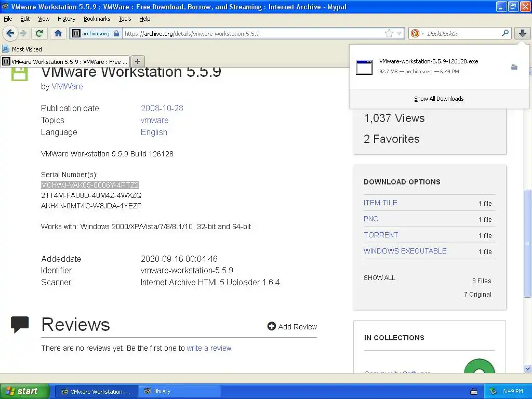The image size is (532, 399).
Task: Click the Add Review plus icon
Action: click(x=271, y=326)
